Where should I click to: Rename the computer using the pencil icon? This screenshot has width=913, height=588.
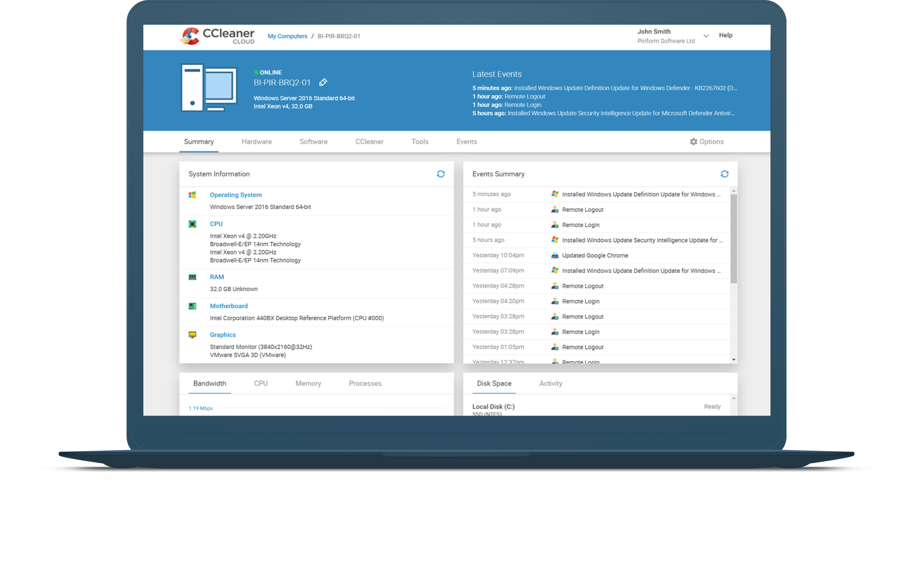point(323,82)
